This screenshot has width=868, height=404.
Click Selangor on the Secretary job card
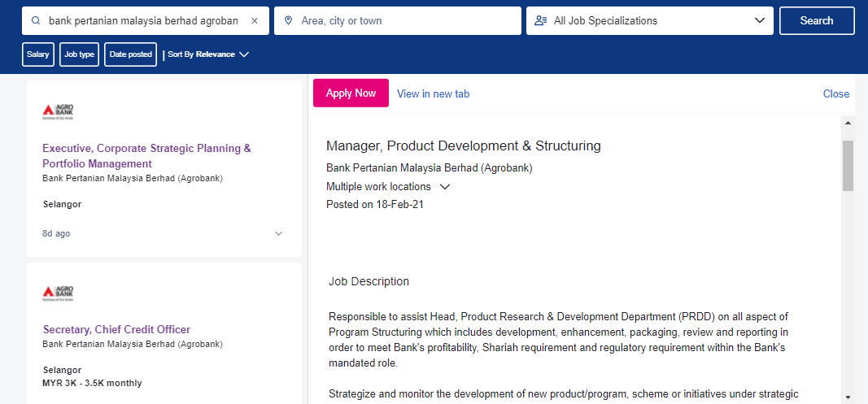(62, 370)
